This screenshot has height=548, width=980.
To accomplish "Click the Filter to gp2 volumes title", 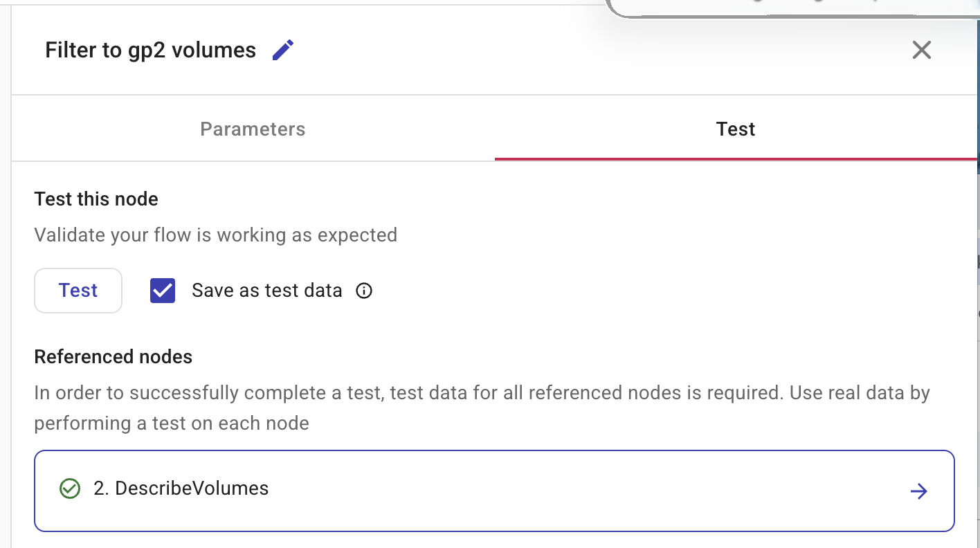I will click(x=150, y=51).
